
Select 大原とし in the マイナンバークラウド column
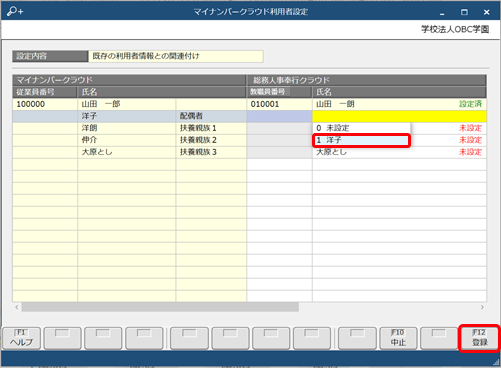coord(127,152)
